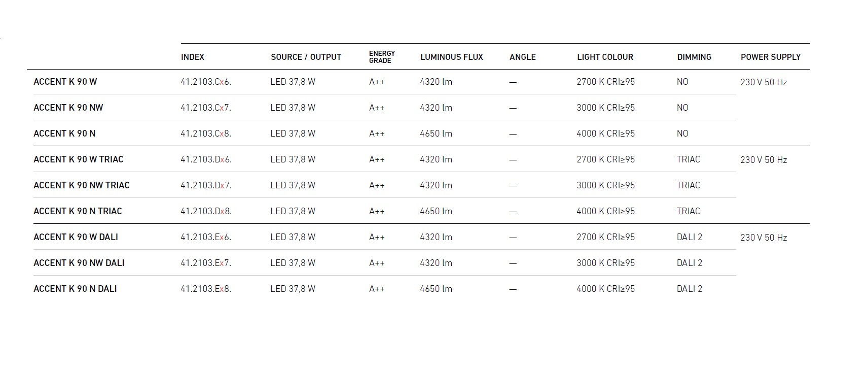This screenshot has height=367, width=868.
Task: Click index code 41.2103.Cx8.
Action: [206, 134]
